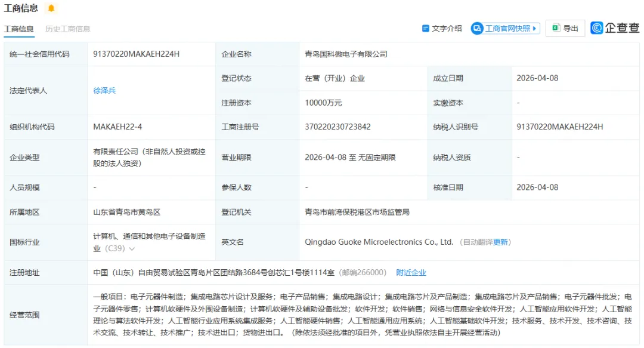
Task: Select the registered address text
Action: (x=213, y=273)
